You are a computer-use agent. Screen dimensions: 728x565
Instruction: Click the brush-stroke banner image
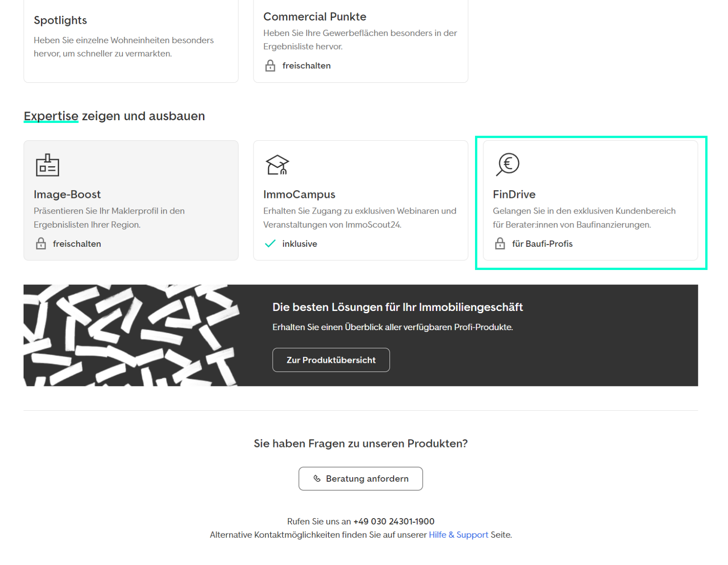131,336
